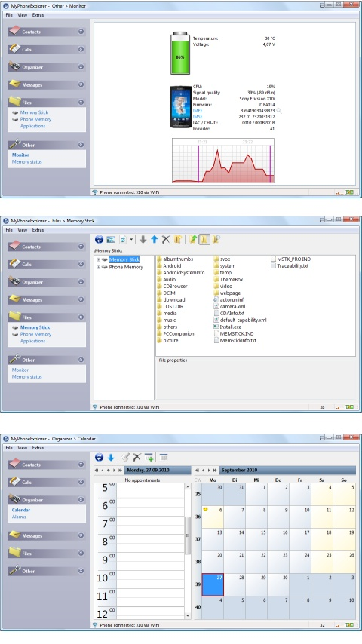
Task: Click the last folder icon in Files window toolbar
Action: (216, 240)
